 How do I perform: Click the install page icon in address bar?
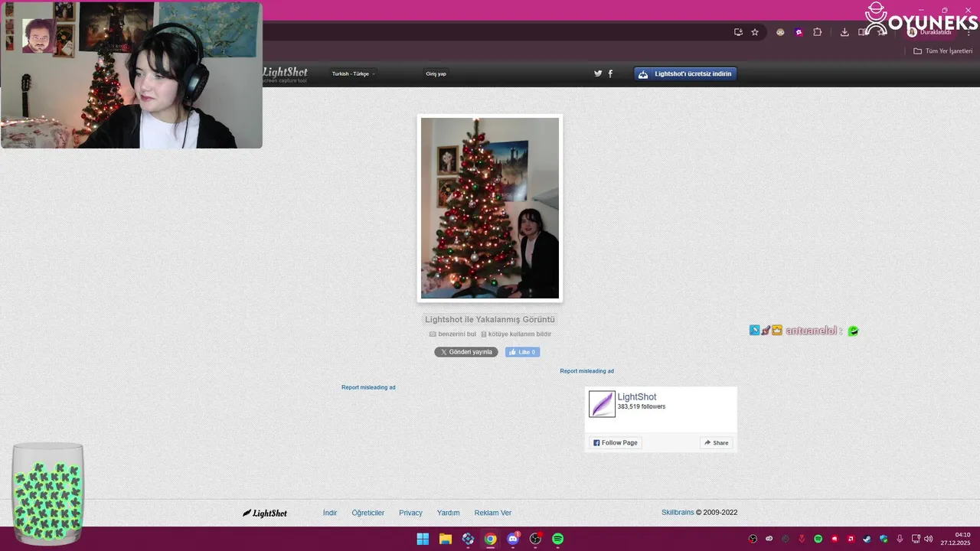738,32
